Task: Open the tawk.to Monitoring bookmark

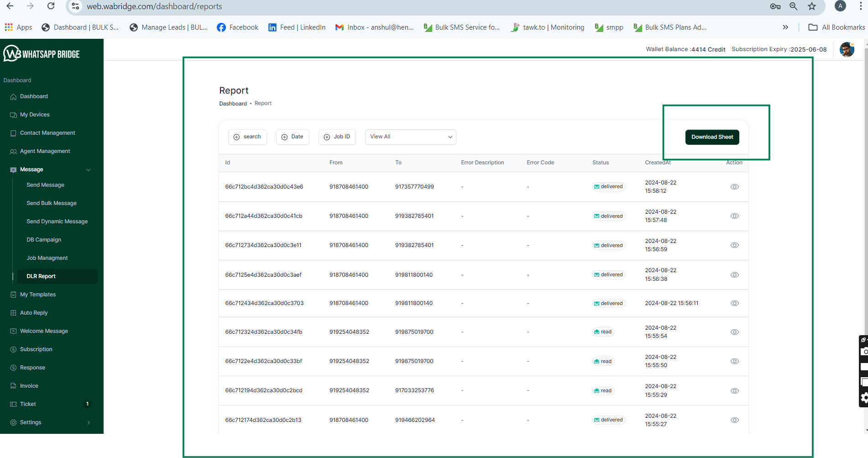Action: click(547, 27)
